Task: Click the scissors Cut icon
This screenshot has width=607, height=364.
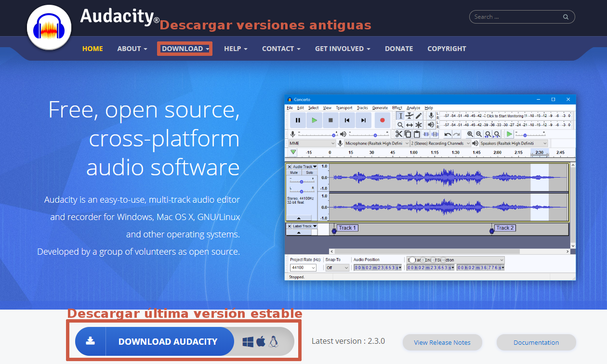Action: tap(399, 134)
